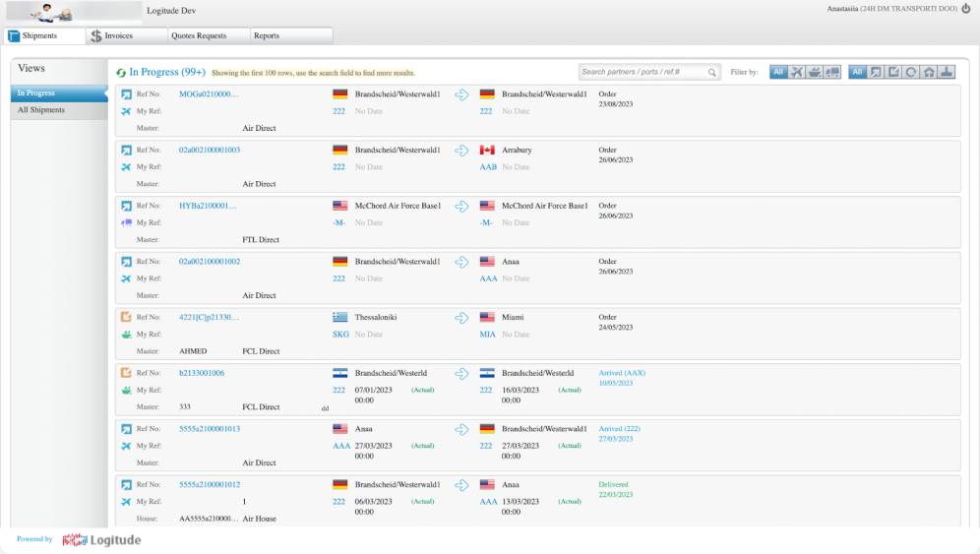Filter by import arrow icon

[893, 72]
